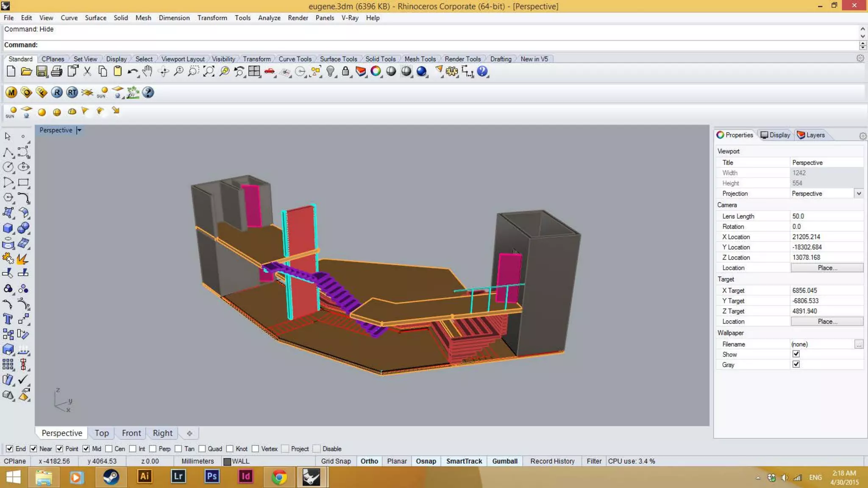Uncheck the wallpaper Gray checkbox

point(796,364)
